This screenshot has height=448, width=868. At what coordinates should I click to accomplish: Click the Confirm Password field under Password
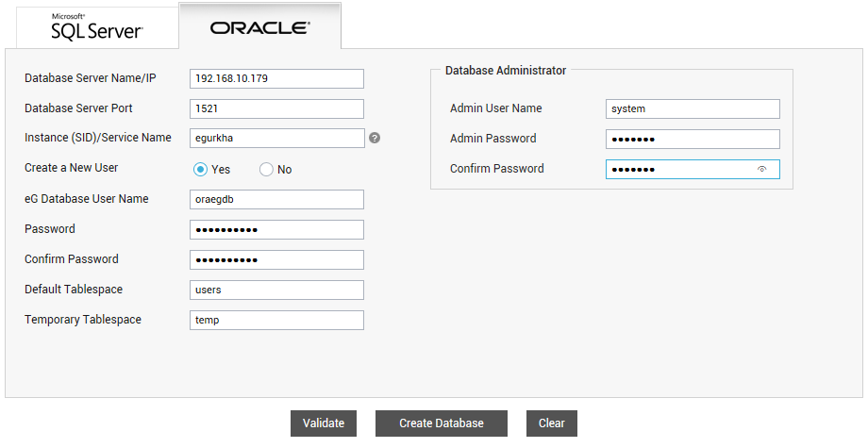[x=276, y=259]
